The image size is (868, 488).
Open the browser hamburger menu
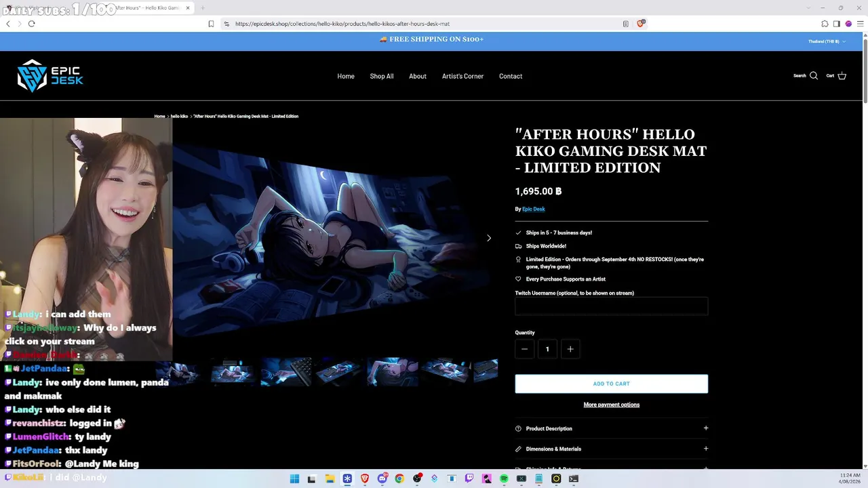click(860, 24)
